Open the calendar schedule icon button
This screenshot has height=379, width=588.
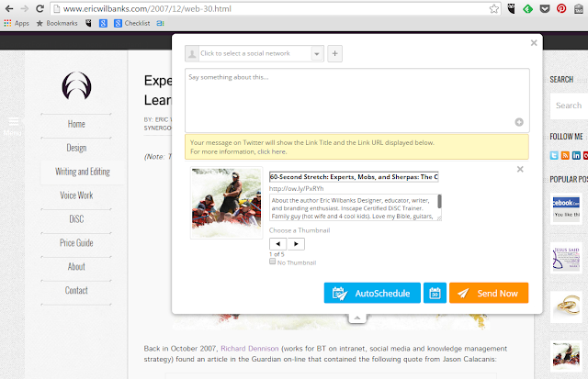(x=435, y=293)
